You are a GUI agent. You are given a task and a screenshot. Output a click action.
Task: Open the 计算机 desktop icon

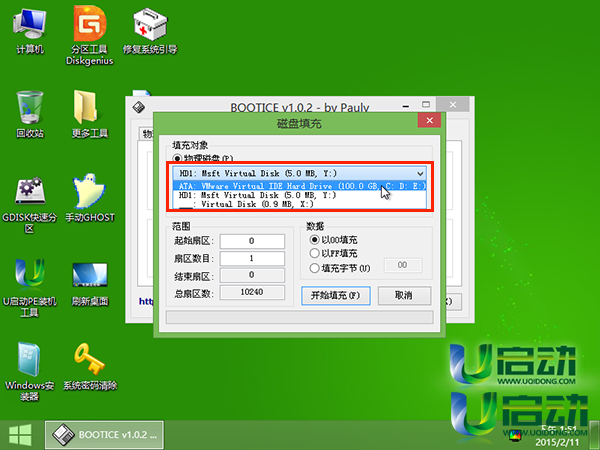click(30, 33)
